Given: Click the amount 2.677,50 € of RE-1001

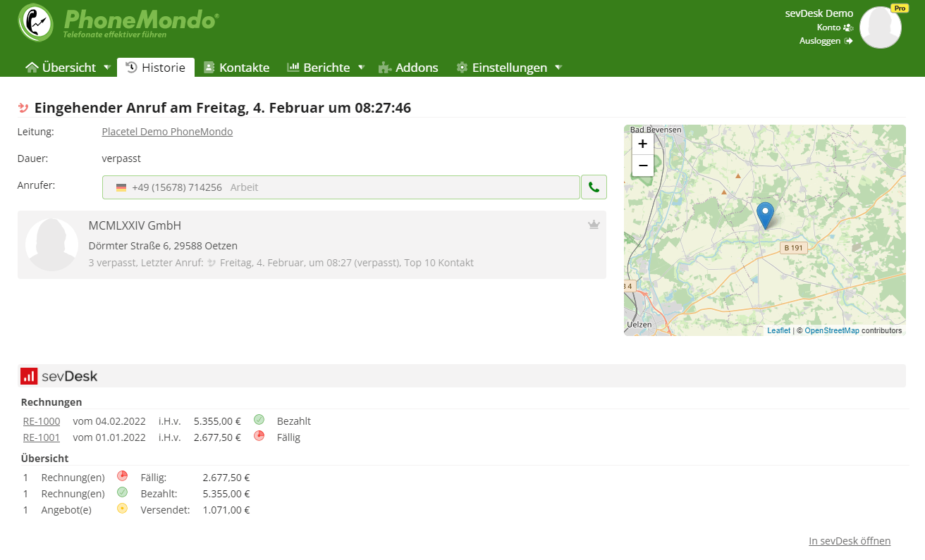Looking at the screenshot, I should pos(217,437).
